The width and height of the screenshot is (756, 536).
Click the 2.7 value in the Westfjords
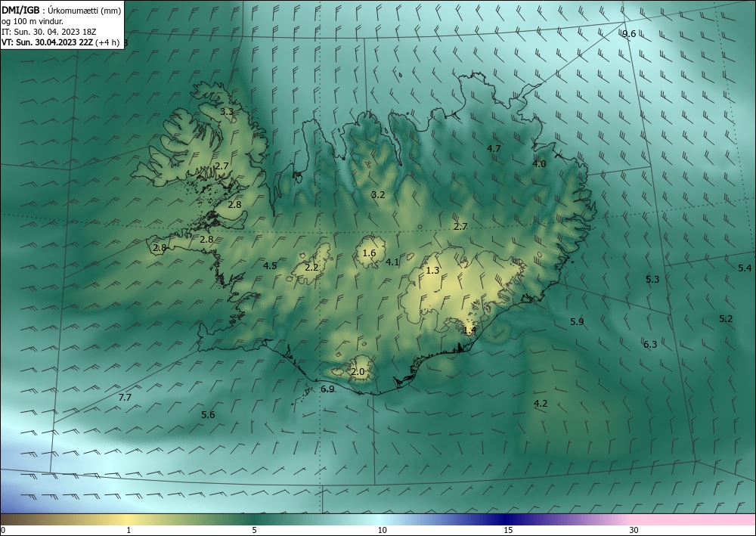point(222,166)
